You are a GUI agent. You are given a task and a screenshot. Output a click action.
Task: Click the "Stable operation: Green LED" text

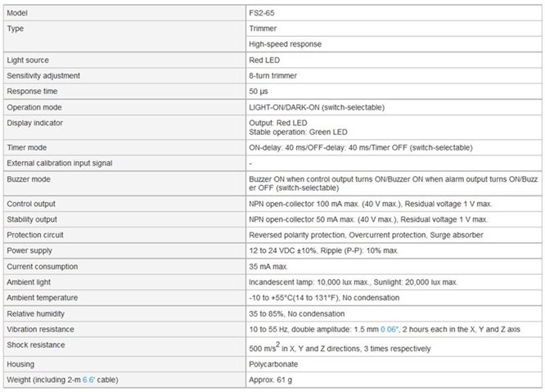(x=299, y=130)
